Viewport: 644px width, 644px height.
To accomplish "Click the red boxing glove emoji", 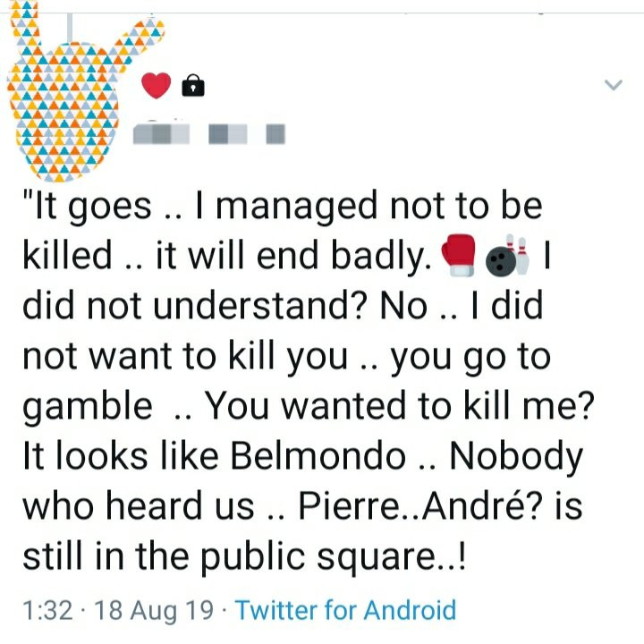I will [x=460, y=257].
